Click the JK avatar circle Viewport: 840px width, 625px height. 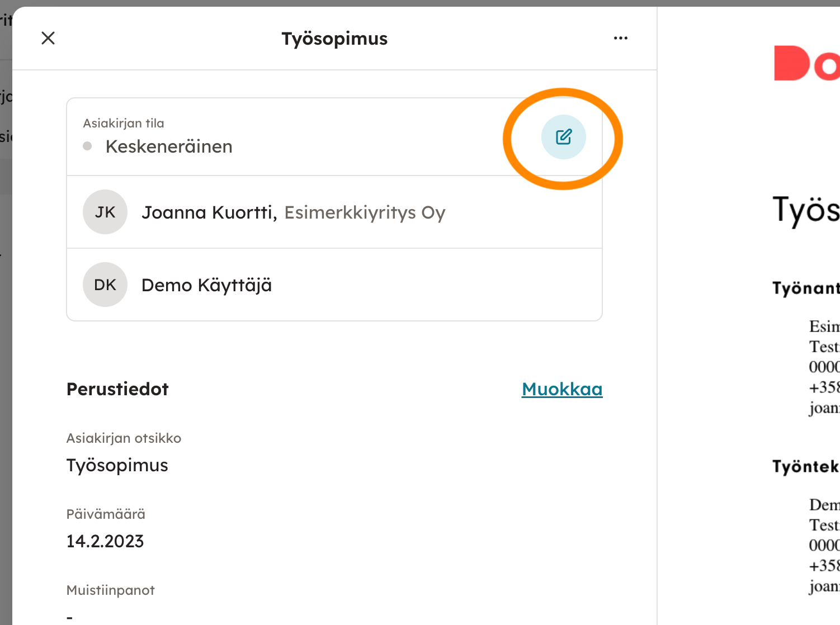pyautogui.click(x=105, y=212)
